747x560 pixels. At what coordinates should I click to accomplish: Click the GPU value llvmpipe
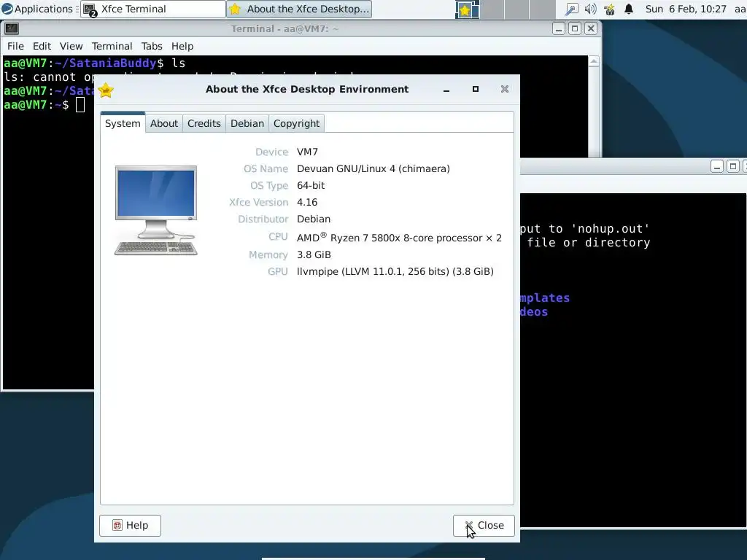click(x=395, y=271)
